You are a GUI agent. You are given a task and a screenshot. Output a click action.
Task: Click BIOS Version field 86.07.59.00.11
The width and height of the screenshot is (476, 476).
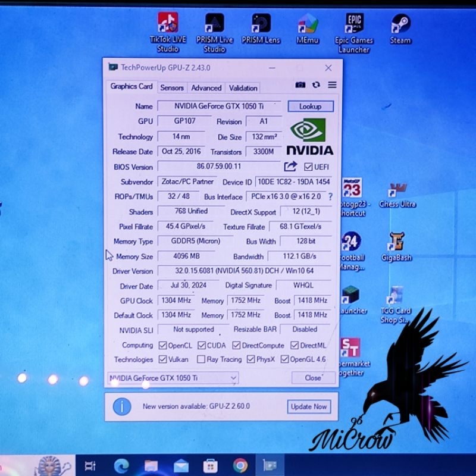pos(219,167)
